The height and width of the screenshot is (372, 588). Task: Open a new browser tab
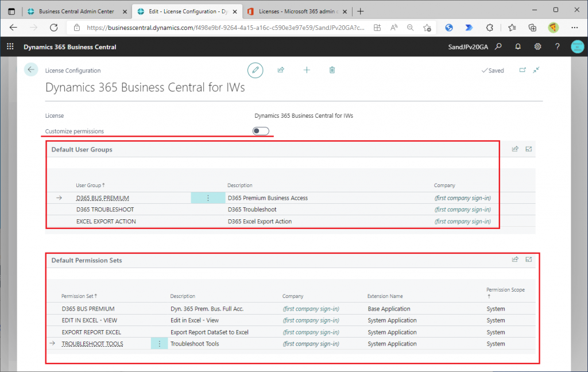(x=361, y=11)
